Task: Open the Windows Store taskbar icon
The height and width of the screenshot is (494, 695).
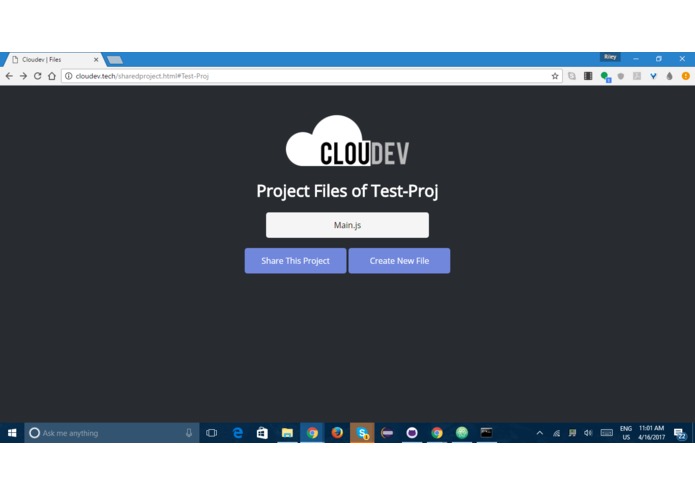Action: 262,433
